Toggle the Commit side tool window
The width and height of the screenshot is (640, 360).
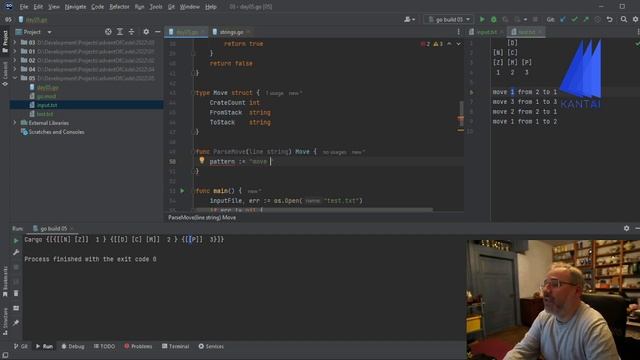coord(5,73)
